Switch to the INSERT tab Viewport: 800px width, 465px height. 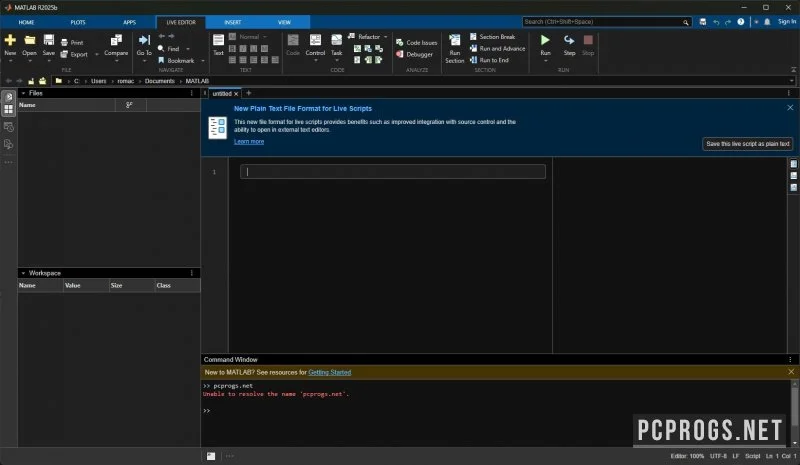point(233,22)
